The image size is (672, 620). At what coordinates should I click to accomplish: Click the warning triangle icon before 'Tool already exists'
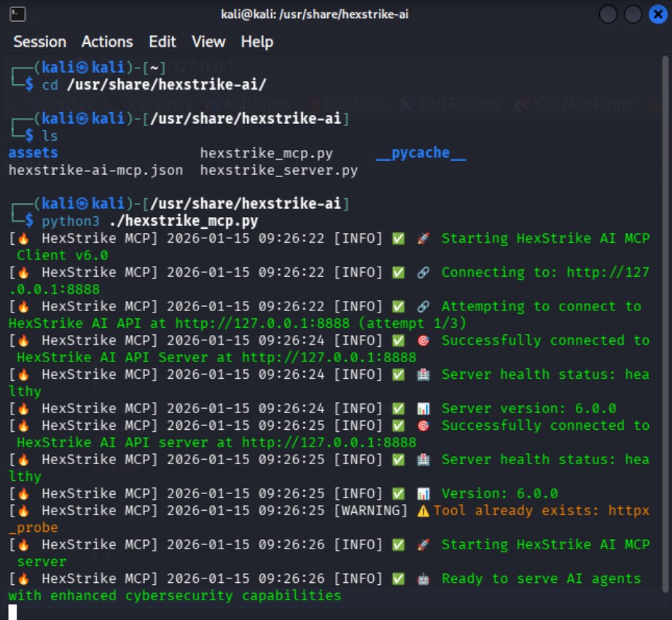tap(423, 511)
